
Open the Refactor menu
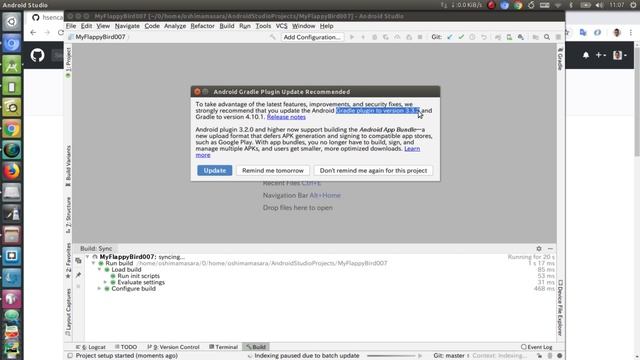coord(202,26)
